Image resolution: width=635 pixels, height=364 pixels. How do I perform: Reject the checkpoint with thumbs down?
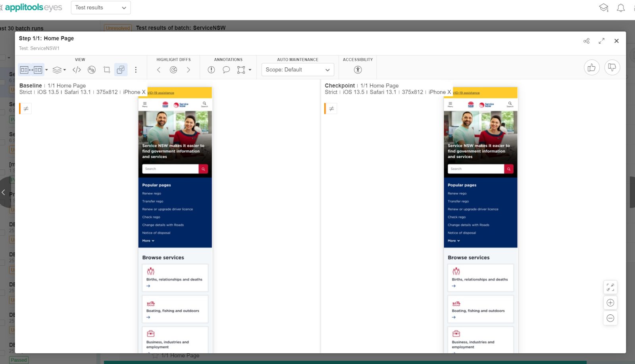pos(612,67)
